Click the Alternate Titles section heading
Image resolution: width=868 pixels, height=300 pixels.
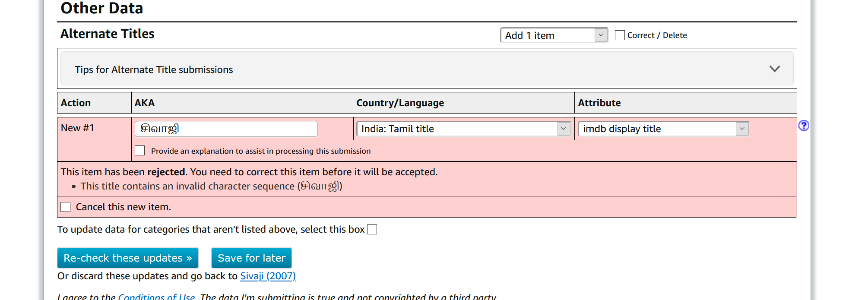tap(108, 34)
